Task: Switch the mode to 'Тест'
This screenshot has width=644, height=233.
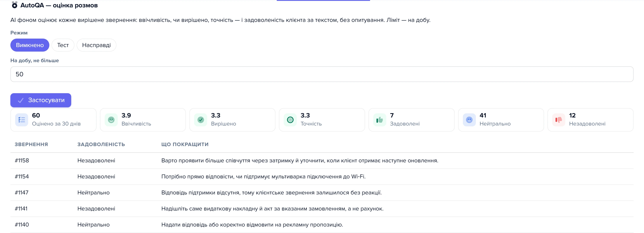Action: (63, 45)
